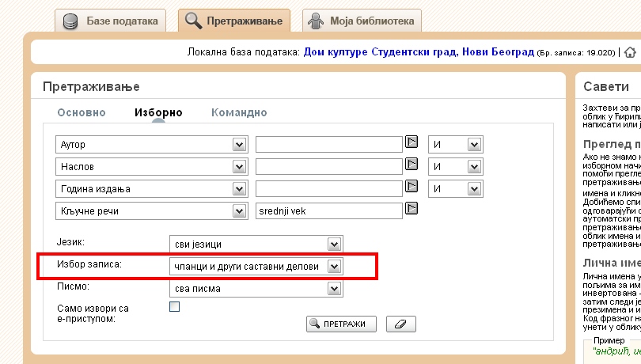This screenshot has width=641, height=364.
Task: Click the input containing srednji vek
Action: pos(329,211)
